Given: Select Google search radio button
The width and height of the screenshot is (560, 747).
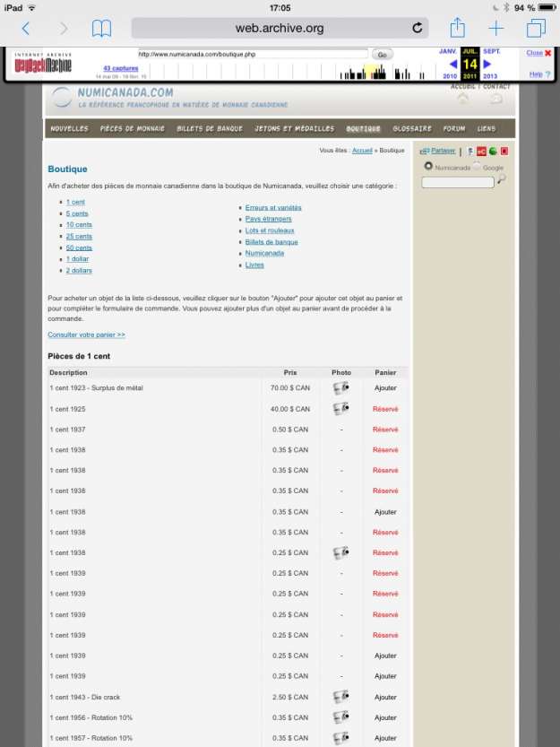Looking at the screenshot, I should pos(477,167).
